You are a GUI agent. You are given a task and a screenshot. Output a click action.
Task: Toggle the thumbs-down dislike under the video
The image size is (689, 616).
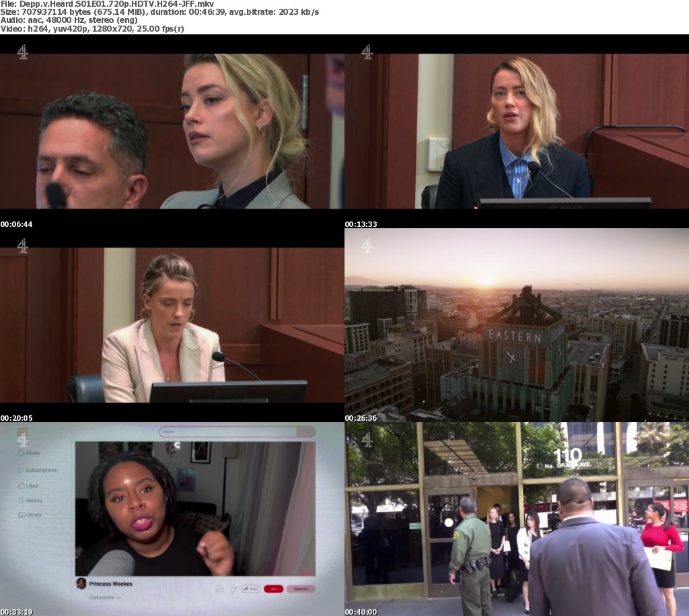click(233, 588)
